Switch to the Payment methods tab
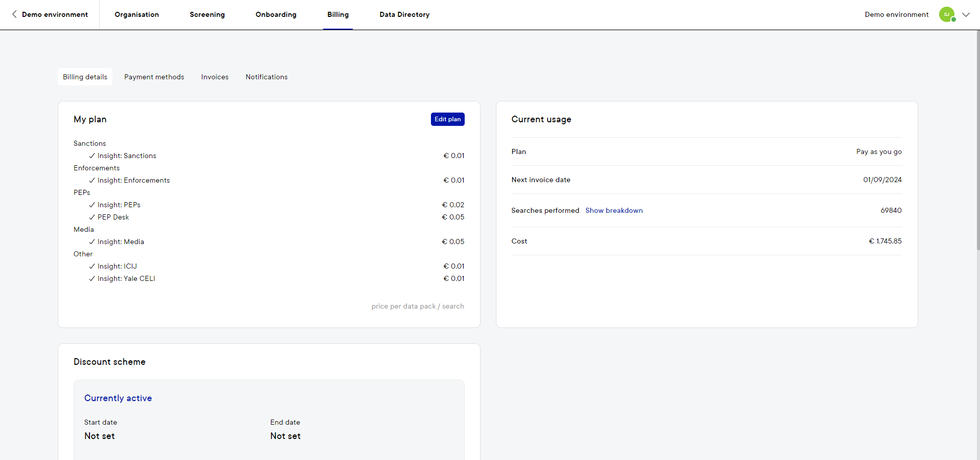 point(154,77)
